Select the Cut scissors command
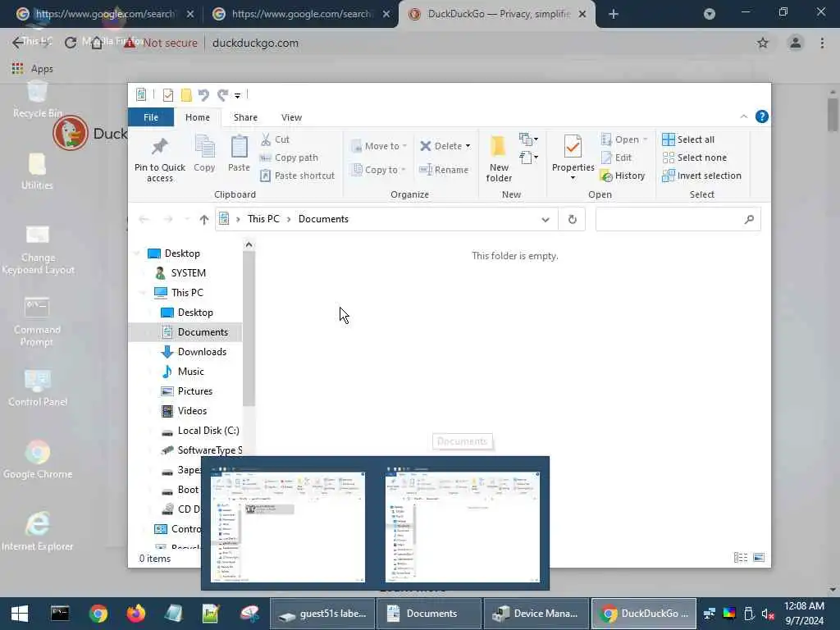The width and height of the screenshot is (840, 630). [x=275, y=139]
